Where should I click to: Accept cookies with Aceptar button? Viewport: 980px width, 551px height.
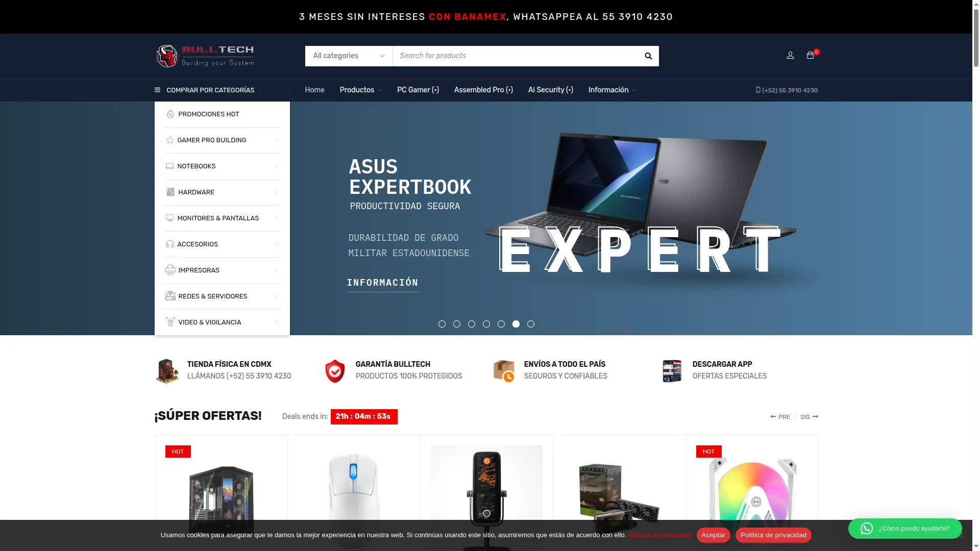point(713,535)
